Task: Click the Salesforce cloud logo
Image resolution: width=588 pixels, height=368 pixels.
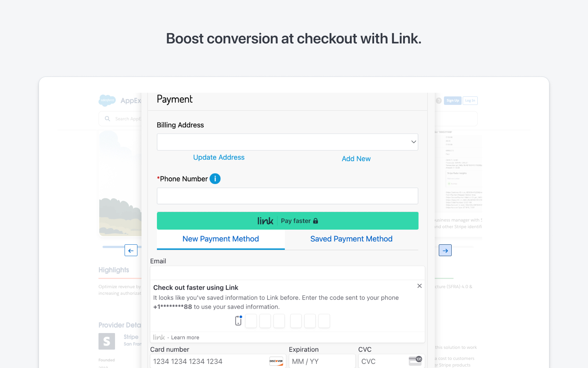Action: click(x=107, y=100)
